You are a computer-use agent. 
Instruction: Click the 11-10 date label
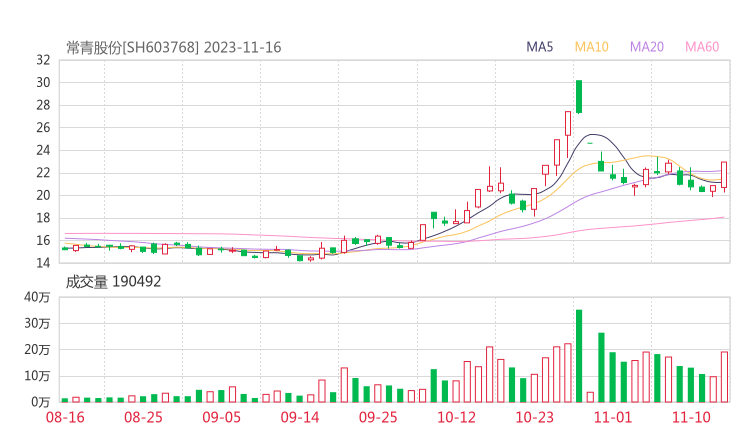[x=691, y=417]
